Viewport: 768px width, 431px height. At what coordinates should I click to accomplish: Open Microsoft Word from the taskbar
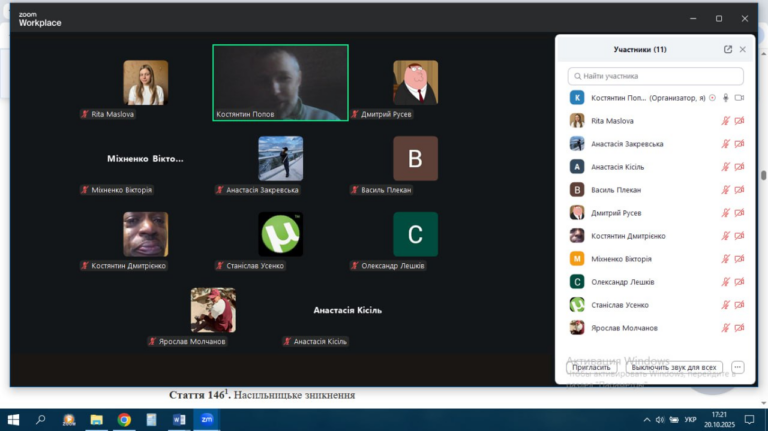coord(179,420)
